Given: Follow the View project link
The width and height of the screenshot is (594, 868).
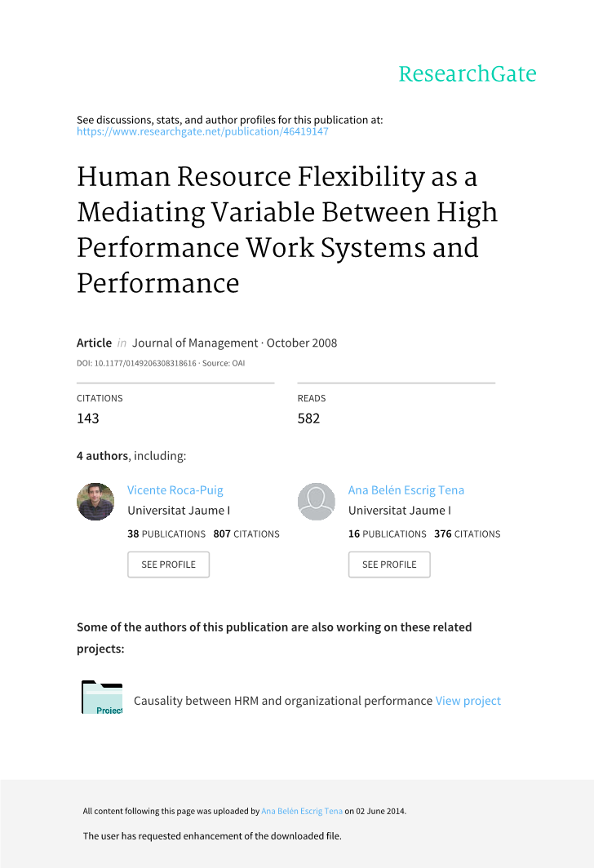Looking at the screenshot, I should pyautogui.click(x=468, y=701).
